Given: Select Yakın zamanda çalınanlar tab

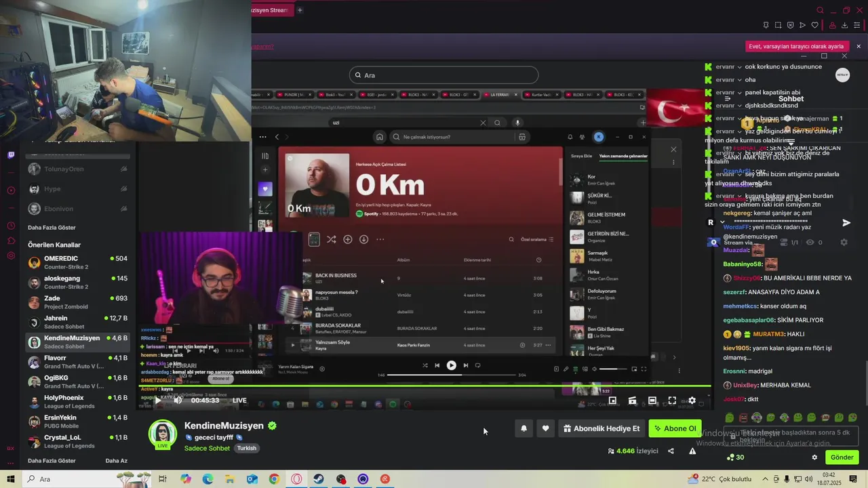Looking at the screenshot, I should click(623, 156).
